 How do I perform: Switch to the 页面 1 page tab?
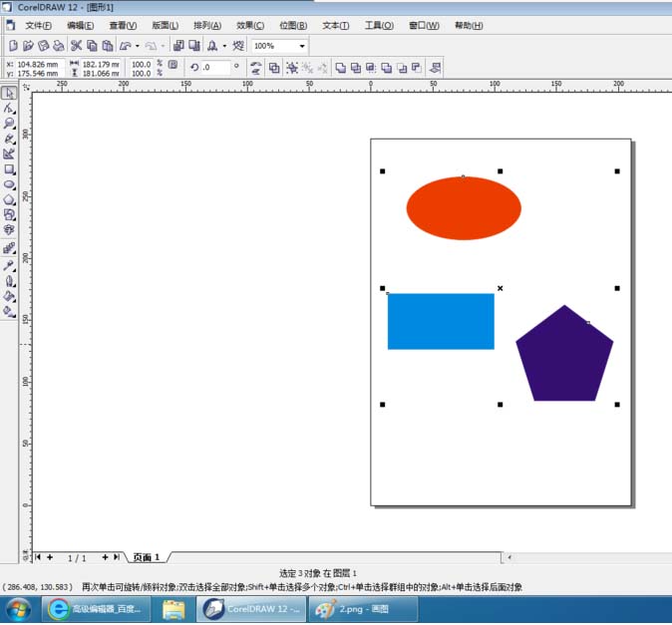(146, 557)
